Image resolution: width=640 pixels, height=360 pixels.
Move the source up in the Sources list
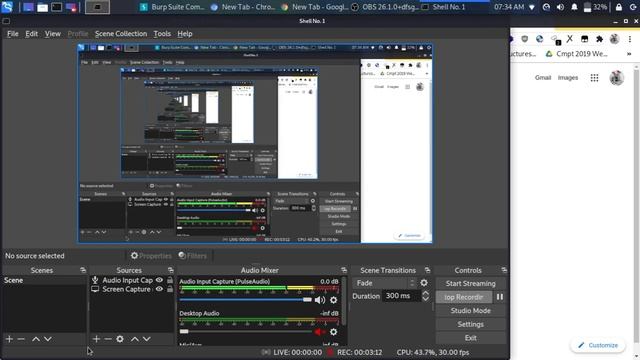pos(135,339)
